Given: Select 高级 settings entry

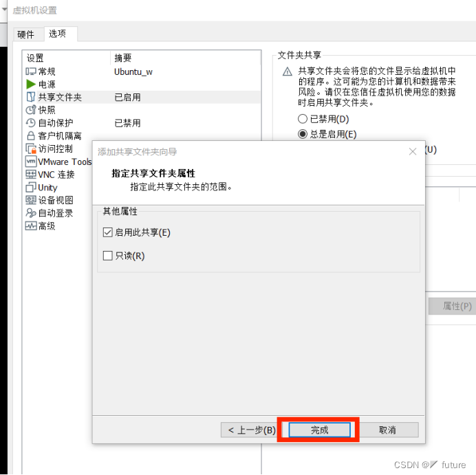Looking at the screenshot, I should pos(47,226).
